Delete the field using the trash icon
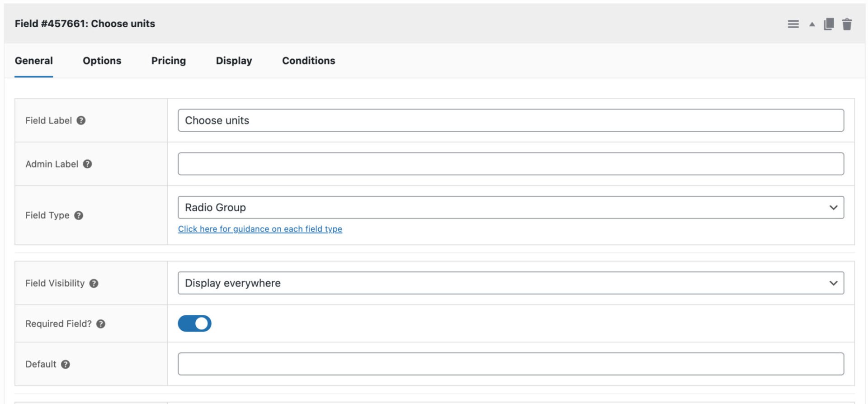The height and width of the screenshot is (404, 868). click(847, 24)
